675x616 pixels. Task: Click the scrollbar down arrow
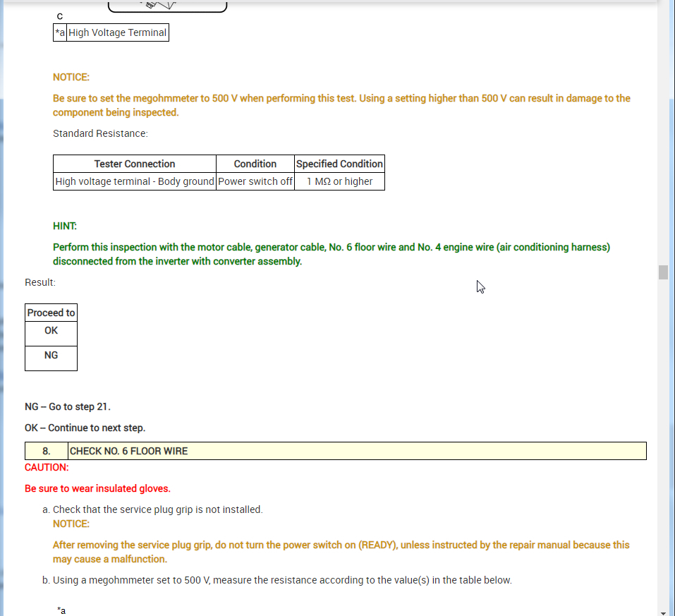(663, 612)
